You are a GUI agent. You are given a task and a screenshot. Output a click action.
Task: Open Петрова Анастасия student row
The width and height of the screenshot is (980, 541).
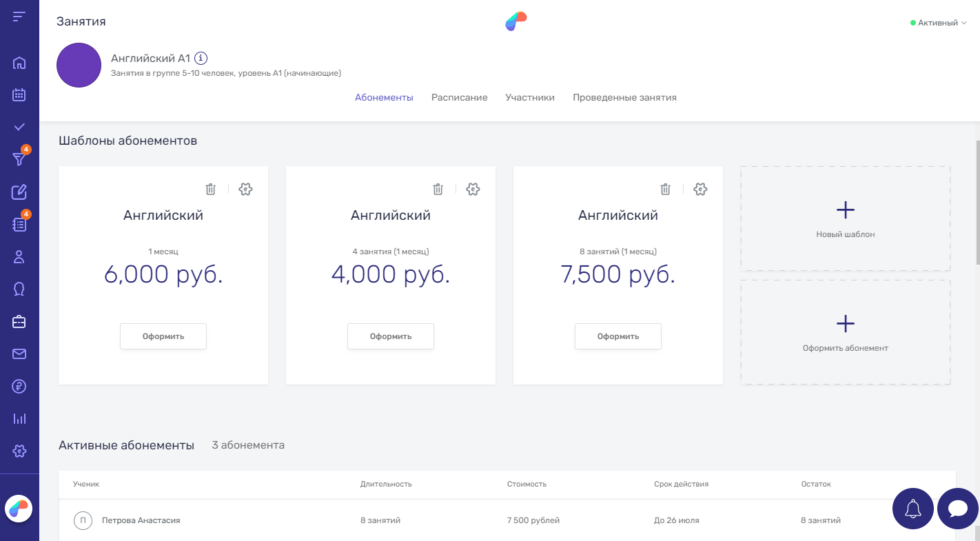click(x=507, y=520)
